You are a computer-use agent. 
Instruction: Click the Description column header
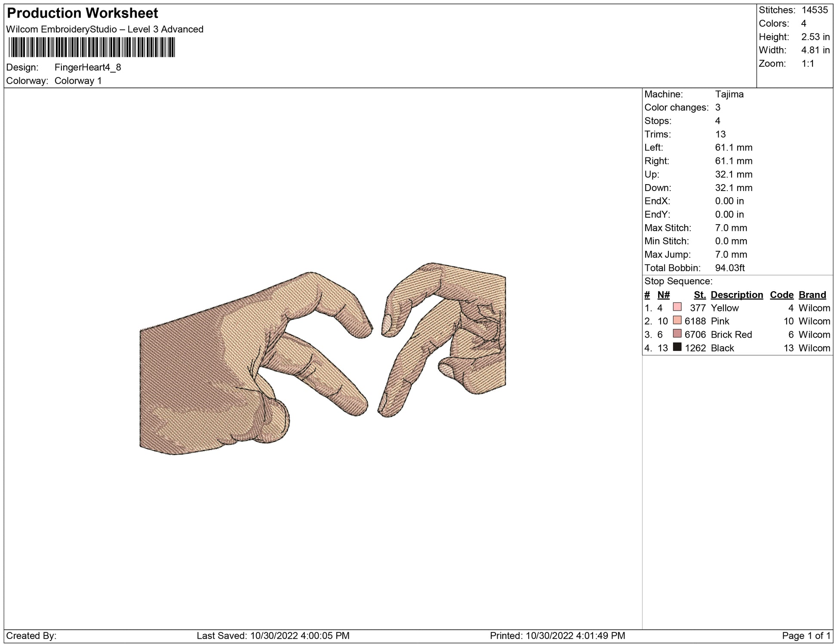736,295
